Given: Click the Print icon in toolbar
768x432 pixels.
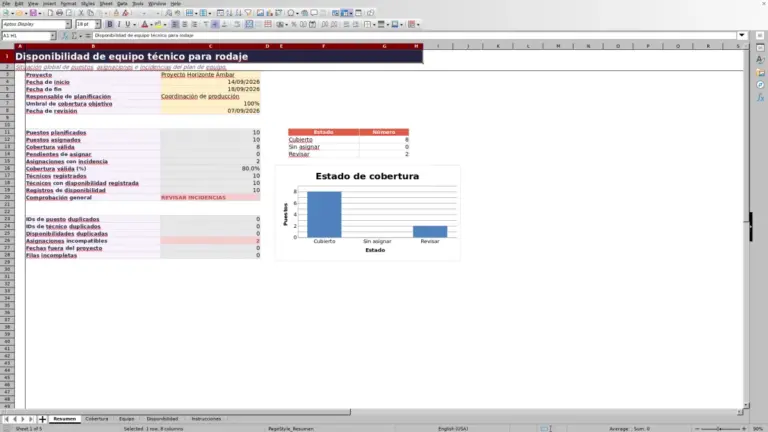Looking at the screenshot, I should point(59,13).
